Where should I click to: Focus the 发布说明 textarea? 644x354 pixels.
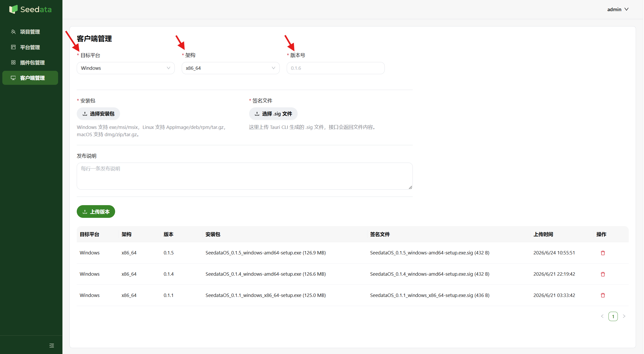point(244,176)
